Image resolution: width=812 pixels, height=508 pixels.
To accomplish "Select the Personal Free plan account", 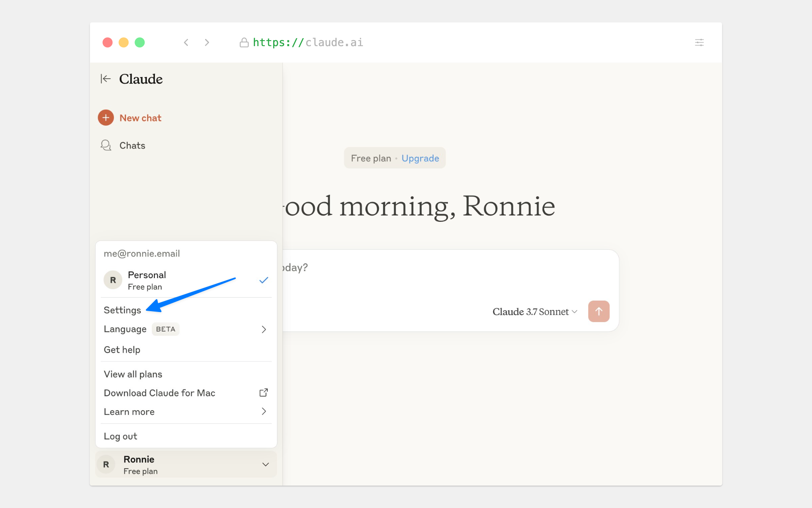I will tap(147, 280).
